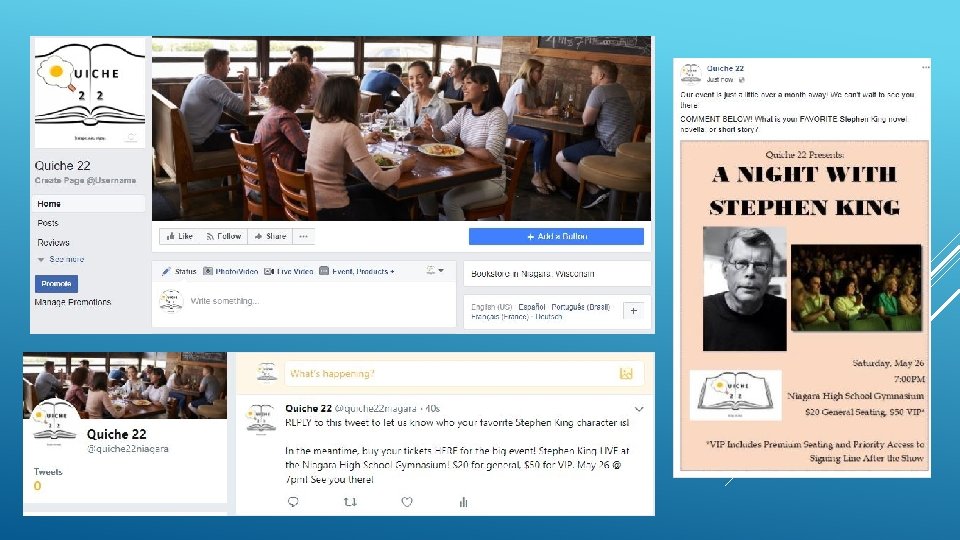Open the tweet options chevron dropdown

pos(639,408)
